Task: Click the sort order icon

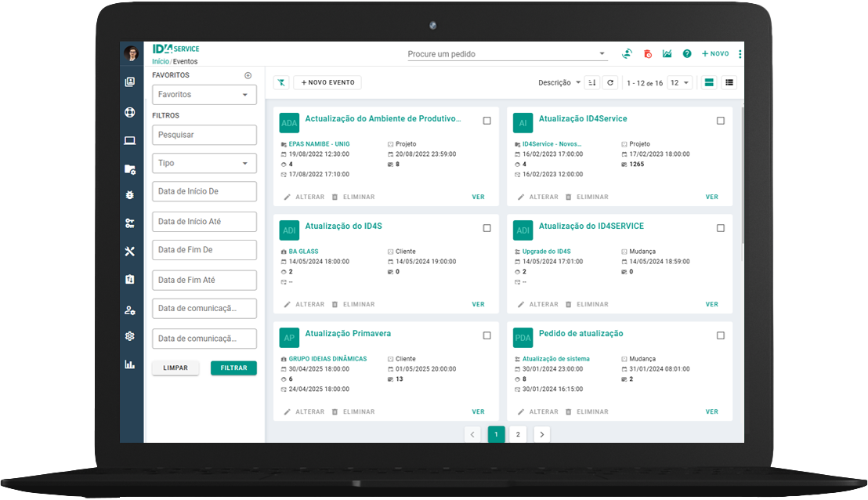Action: point(591,82)
